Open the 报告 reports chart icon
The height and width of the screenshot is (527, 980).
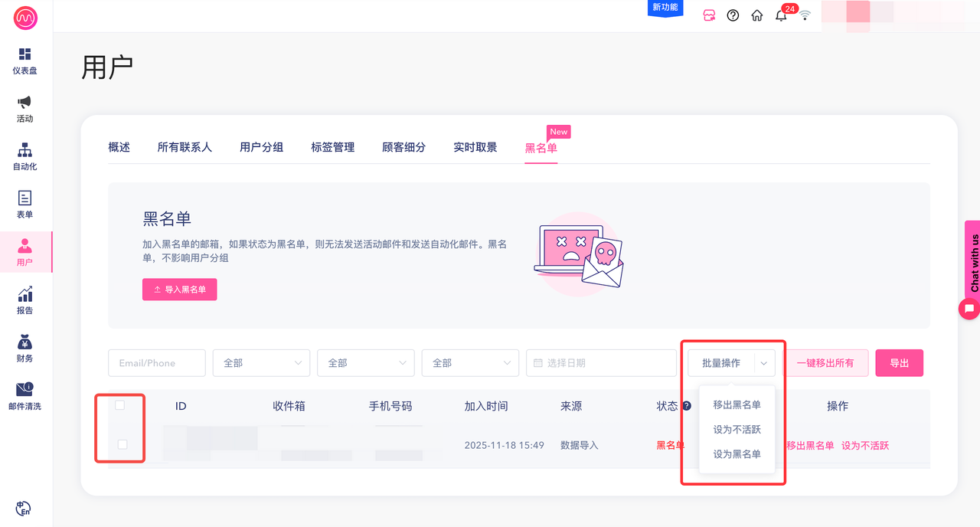point(25,295)
